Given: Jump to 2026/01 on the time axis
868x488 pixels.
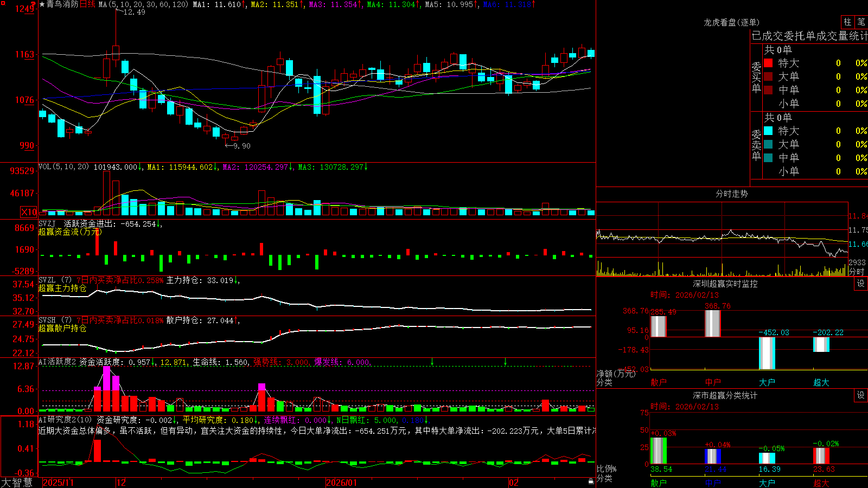Looking at the screenshot, I should click(341, 483).
